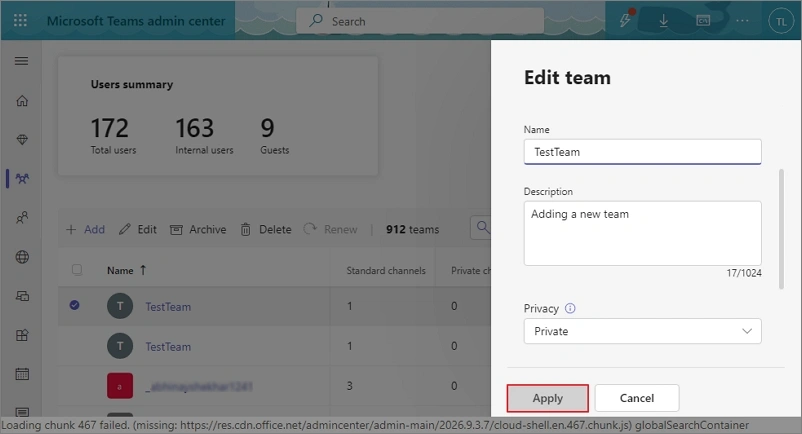The height and width of the screenshot is (434, 802).
Task: Click the 172 Total users count
Action: point(109,128)
